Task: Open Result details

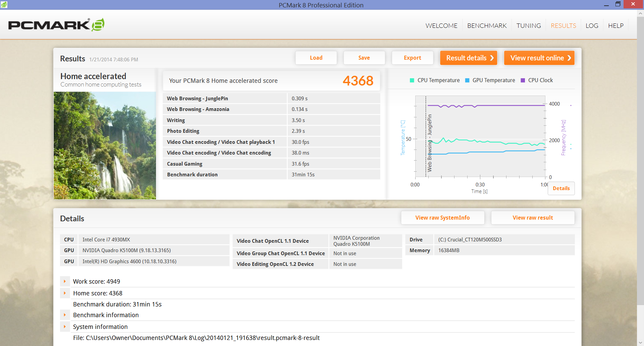Action: coord(469,58)
